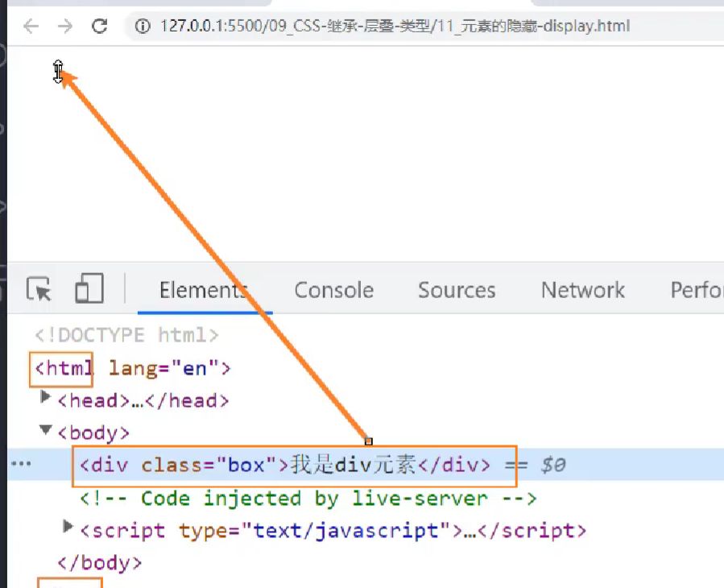The image size is (724, 588).
Task: Open the Performance tab
Action: [x=697, y=290]
